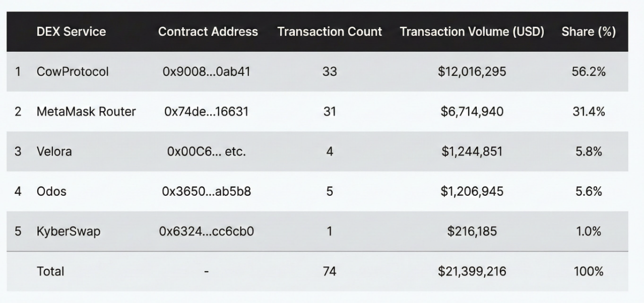
Task: Open contract address 0x9008...0ab41
Action: tap(207, 71)
